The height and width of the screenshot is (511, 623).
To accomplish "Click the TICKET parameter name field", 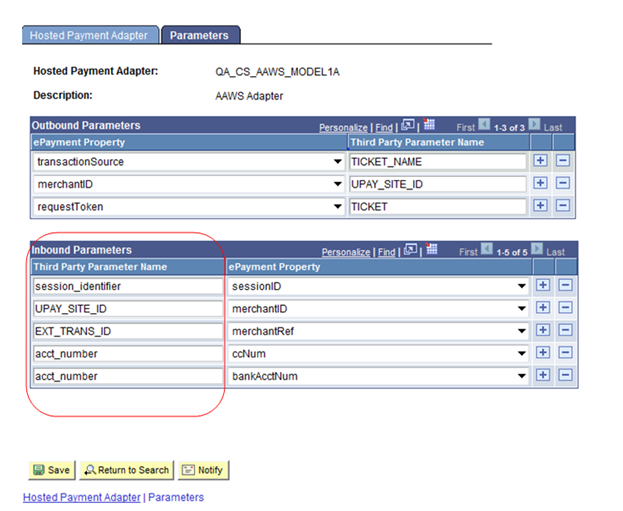I will (437, 207).
